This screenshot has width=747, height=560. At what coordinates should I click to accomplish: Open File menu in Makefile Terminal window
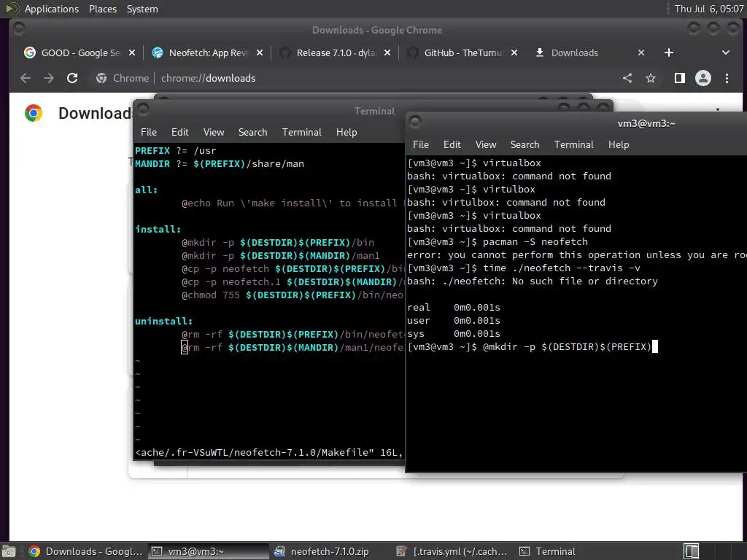(x=149, y=132)
